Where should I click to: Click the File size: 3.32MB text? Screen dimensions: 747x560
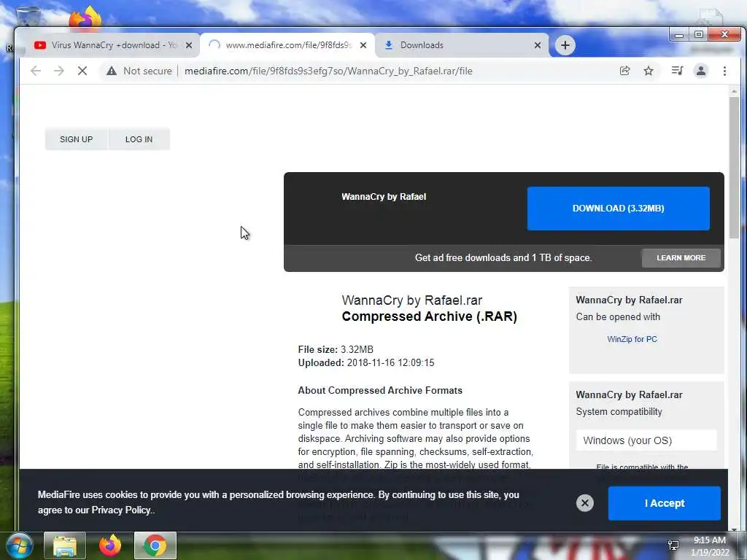[x=336, y=349]
